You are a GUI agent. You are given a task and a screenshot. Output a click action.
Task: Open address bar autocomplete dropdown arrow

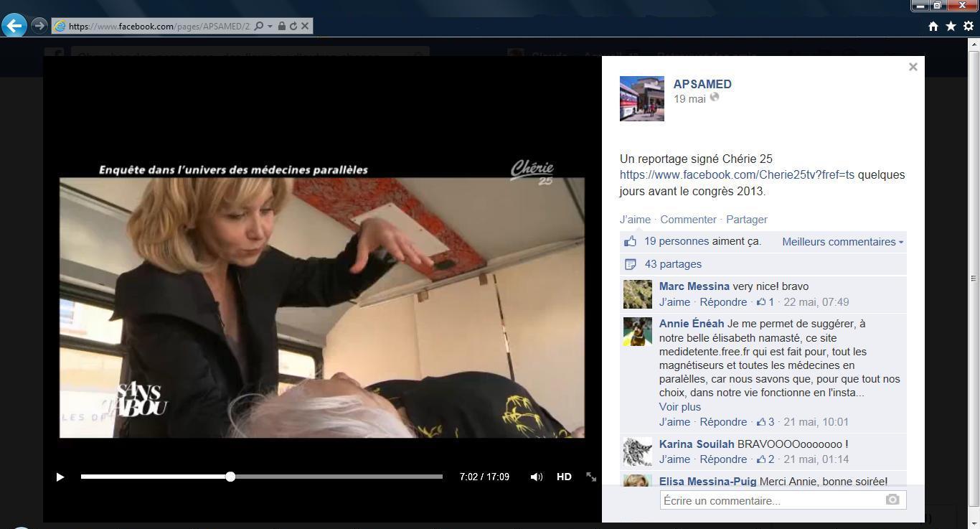(x=270, y=26)
